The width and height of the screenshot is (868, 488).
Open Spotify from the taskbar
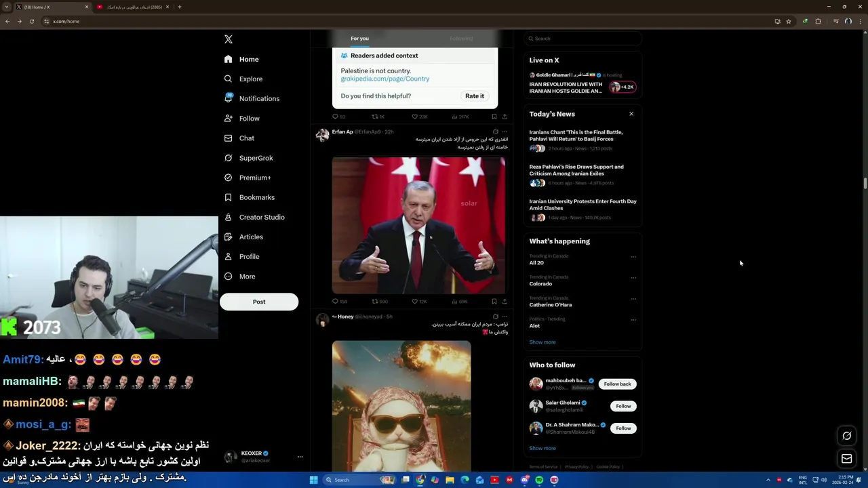[539, 480]
